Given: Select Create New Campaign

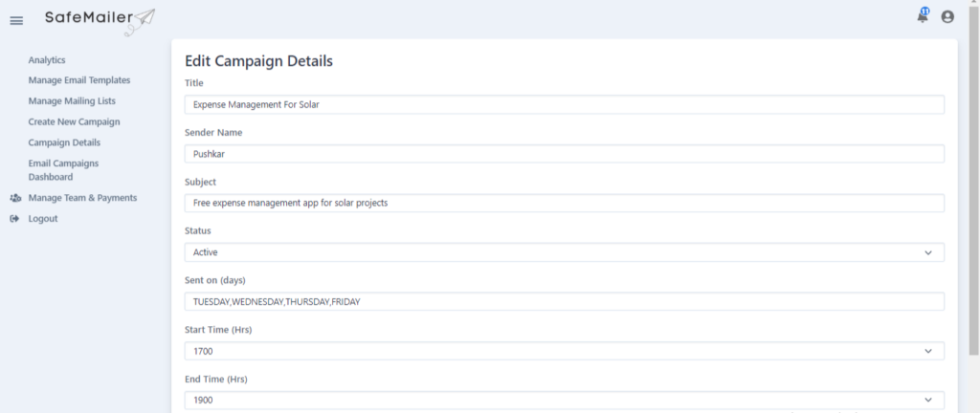Looking at the screenshot, I should [74, 121].
